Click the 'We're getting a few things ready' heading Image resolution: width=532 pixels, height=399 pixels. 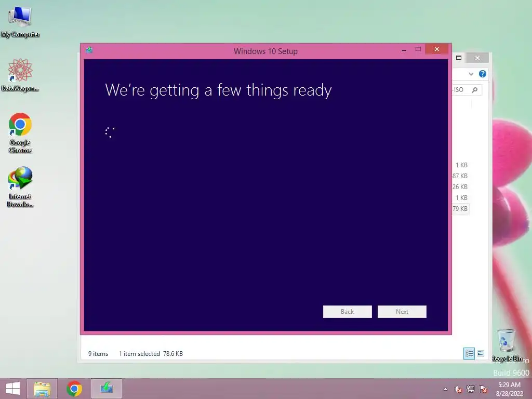point(218,90)
